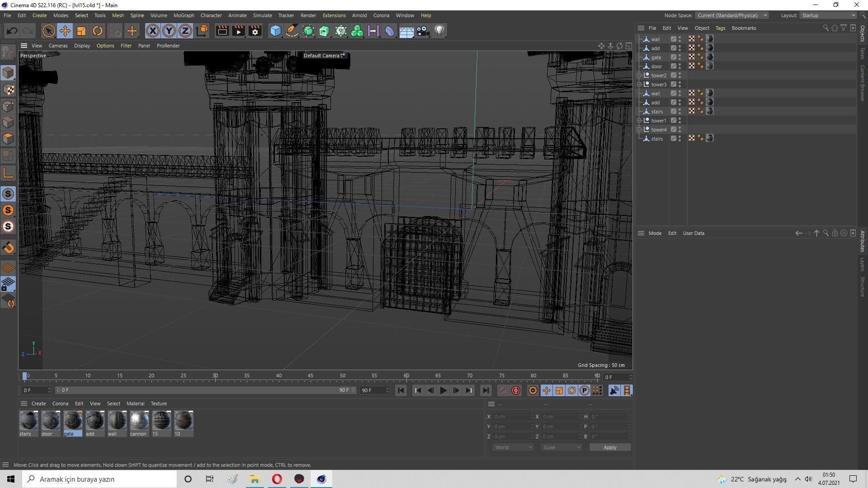Click the MoGraph cloner icon
868x488 pixels.
(357, 31)
